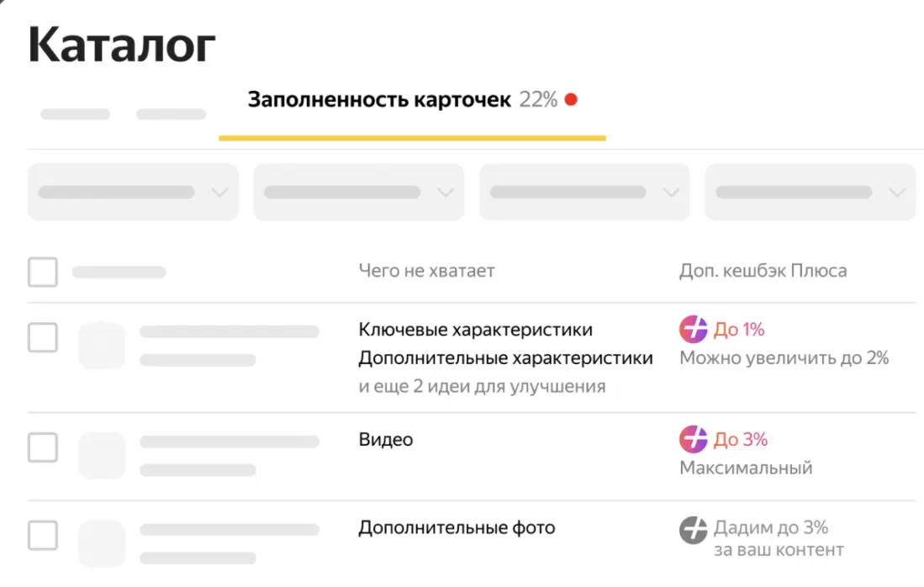Click the gray Plus icon beside 'Дадим до 3%'
924x587 pixels.
tap(694, 529)
